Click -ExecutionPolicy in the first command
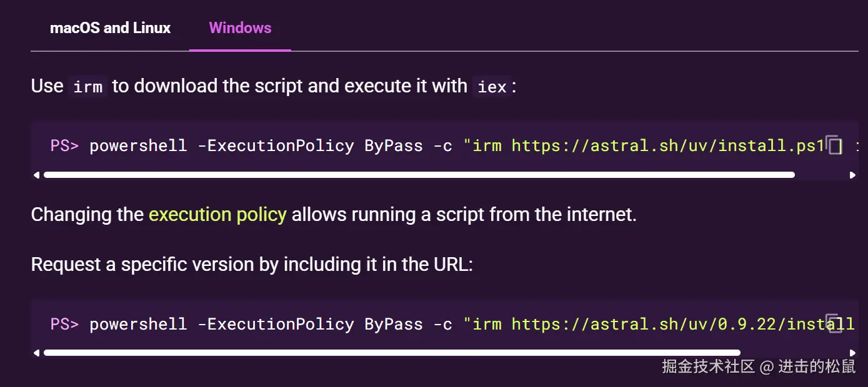The width and height of the screenshot is (868, 387). pos(276,146)
